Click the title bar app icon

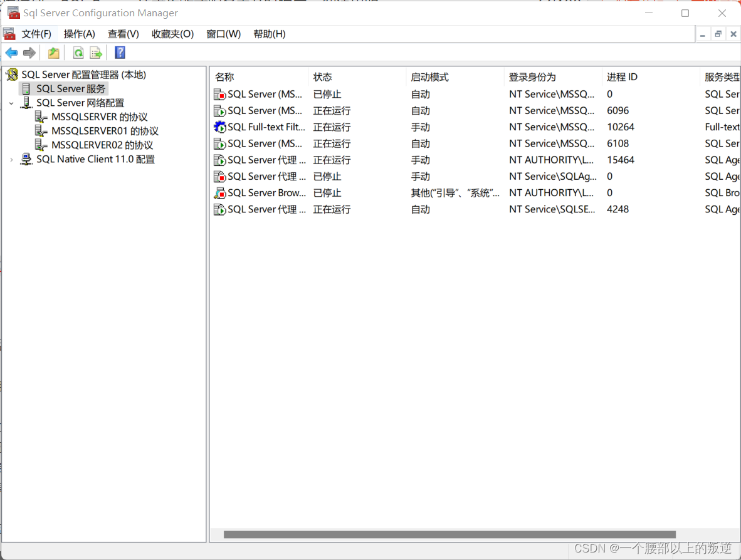pos(13,13)
